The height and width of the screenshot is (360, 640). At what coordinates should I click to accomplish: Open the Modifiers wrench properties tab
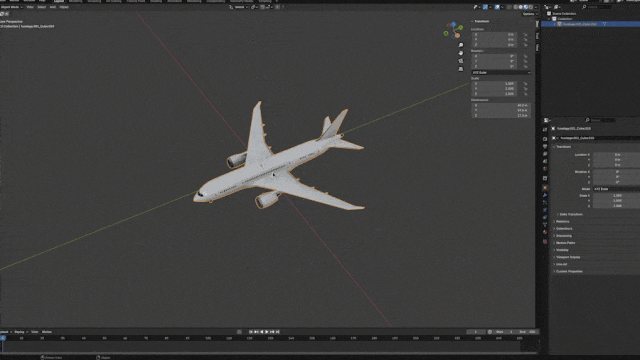click(545, 195)
